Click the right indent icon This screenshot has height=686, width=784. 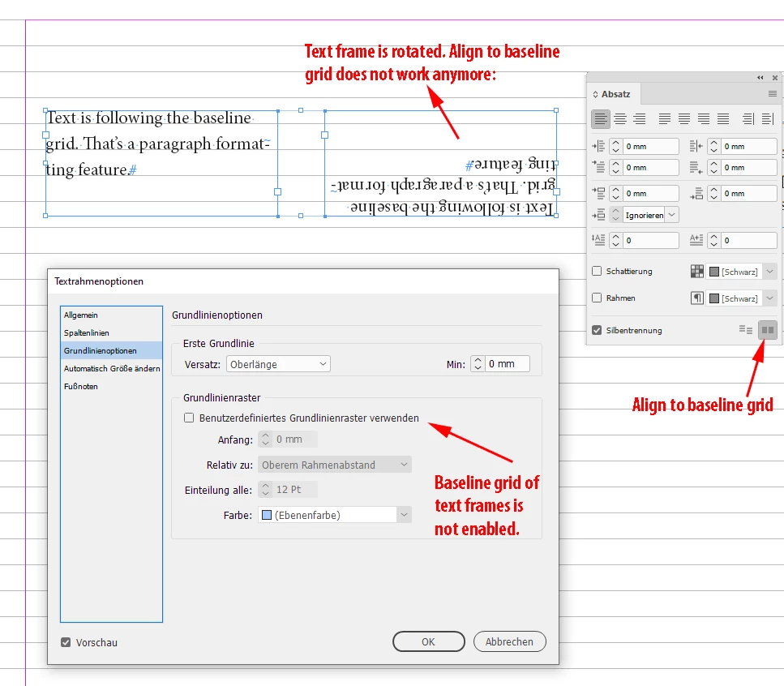click(x=696, y=146)
